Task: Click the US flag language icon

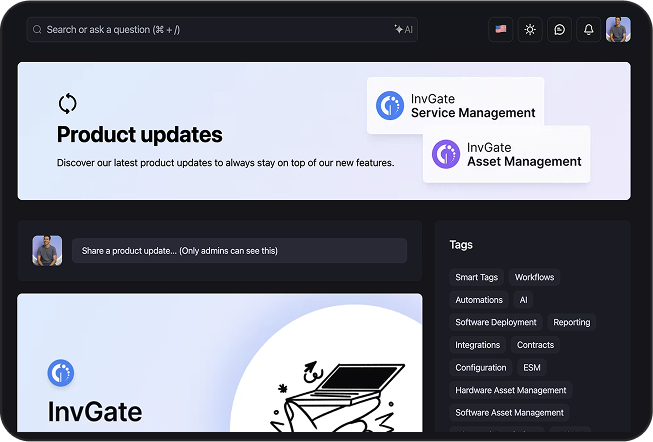Action: (x=500, y=29)
